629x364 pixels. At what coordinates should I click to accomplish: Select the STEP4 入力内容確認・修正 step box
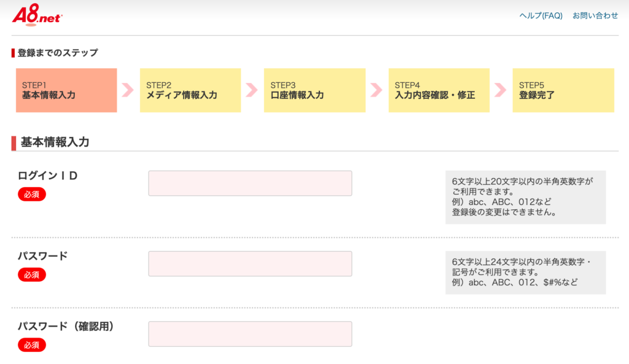point(439,90)
